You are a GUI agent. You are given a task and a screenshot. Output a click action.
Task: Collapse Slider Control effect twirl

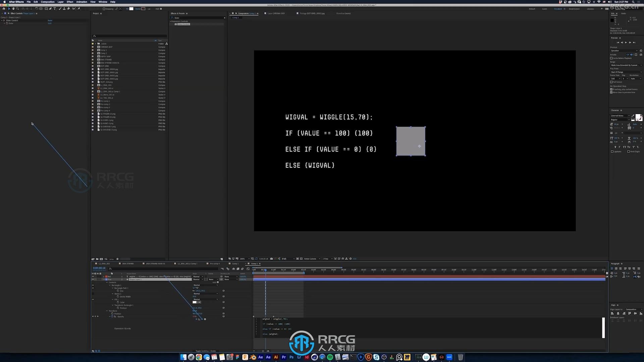click(2, 20)
